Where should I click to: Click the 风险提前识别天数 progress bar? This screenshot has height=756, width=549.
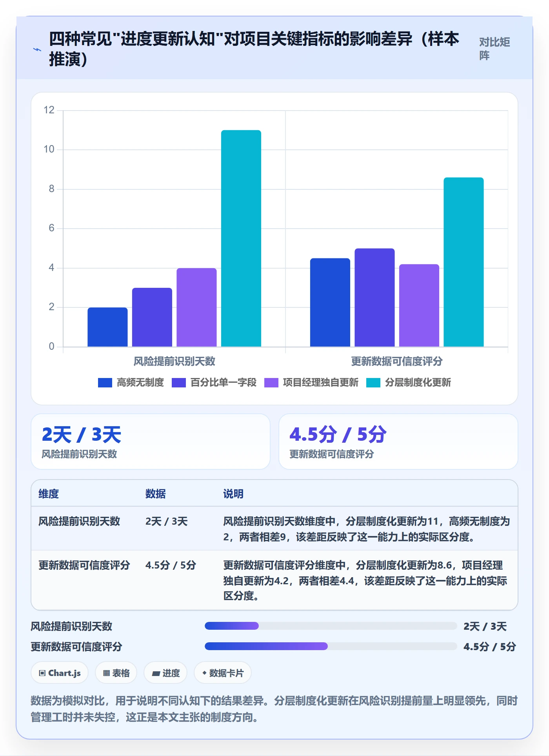click(331, 626)
